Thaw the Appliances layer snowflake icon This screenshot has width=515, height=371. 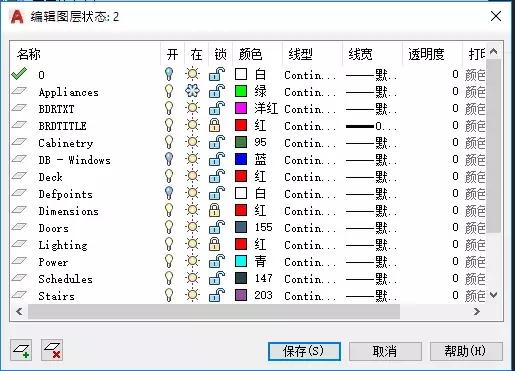pos(192,91)
